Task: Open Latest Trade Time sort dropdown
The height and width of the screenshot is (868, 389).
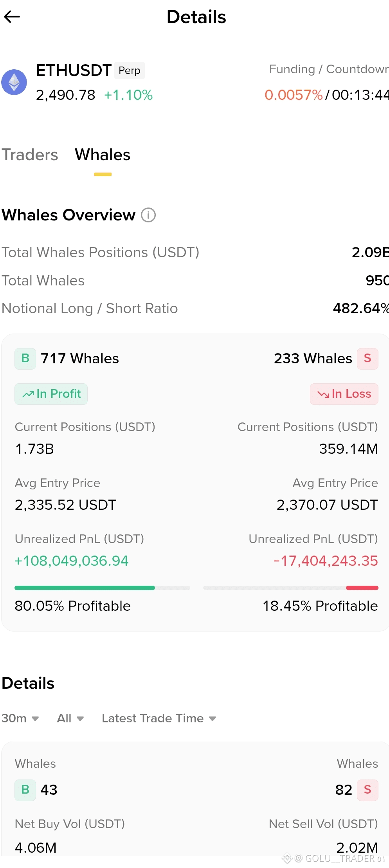Action: pos(159,718)
